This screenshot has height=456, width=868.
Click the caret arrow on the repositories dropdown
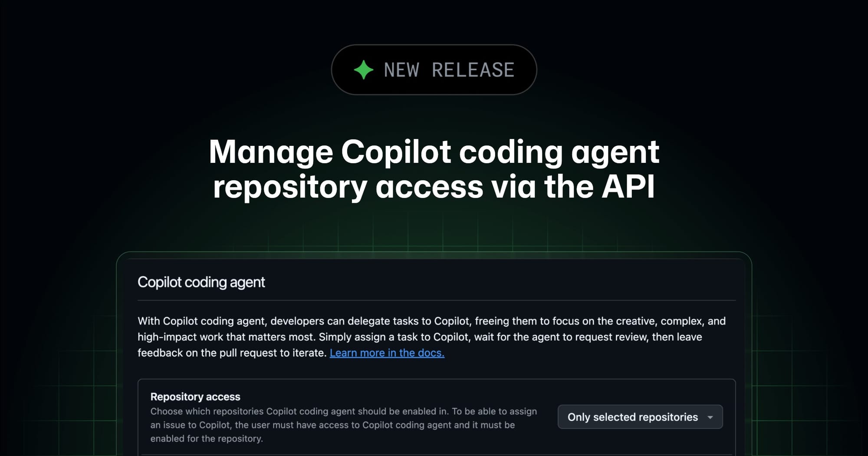tap(710, 417)
